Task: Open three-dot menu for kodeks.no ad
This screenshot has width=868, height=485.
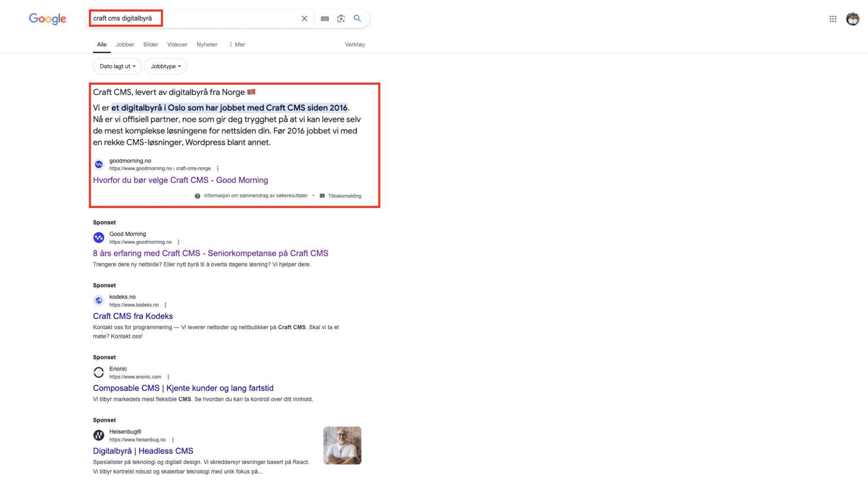Action: point(165,305)
